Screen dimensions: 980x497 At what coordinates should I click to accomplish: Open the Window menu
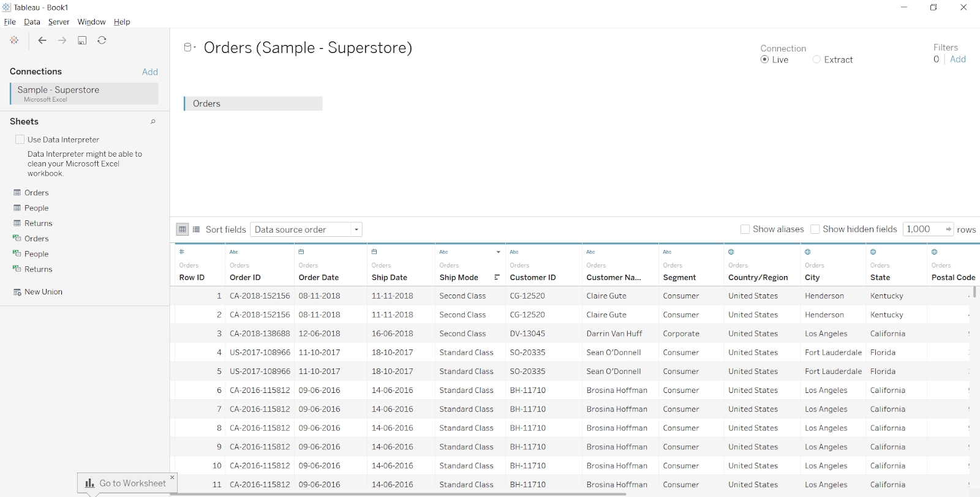click(x=91, y=22)
